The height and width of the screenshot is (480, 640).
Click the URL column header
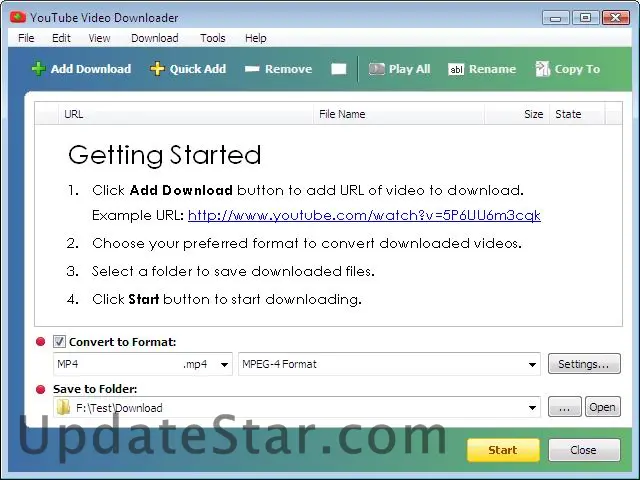(186, 114)
